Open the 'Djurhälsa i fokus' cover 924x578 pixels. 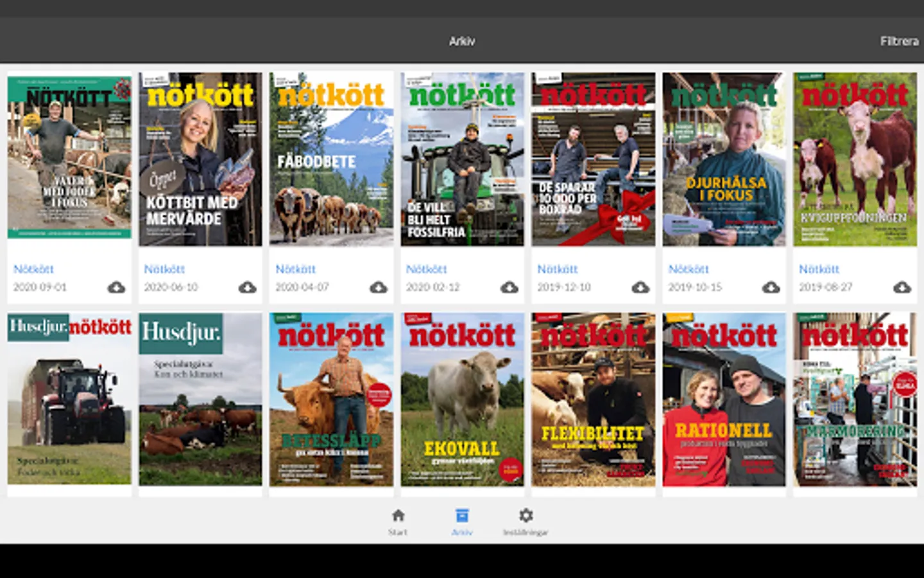click(724, 159)
